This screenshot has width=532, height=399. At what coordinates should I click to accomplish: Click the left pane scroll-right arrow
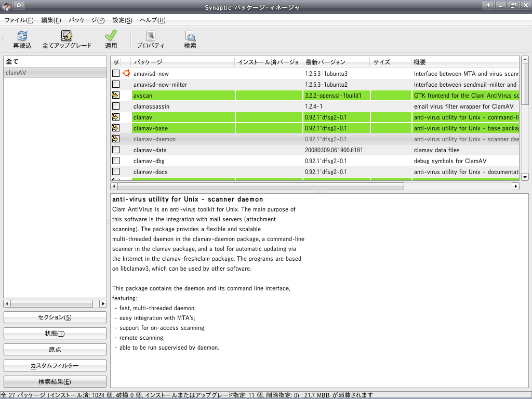[103, 303]
